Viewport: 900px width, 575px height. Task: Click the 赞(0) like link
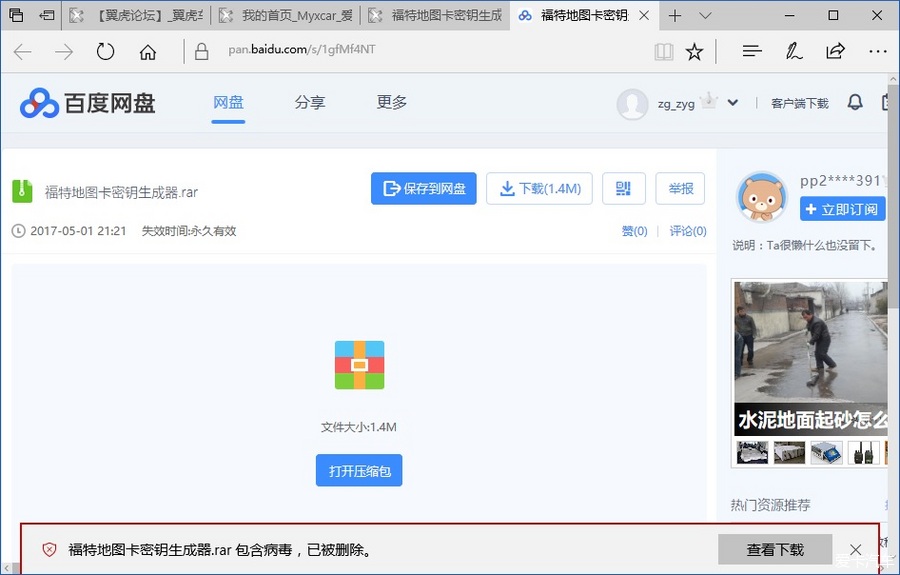[x=634, y=231]
